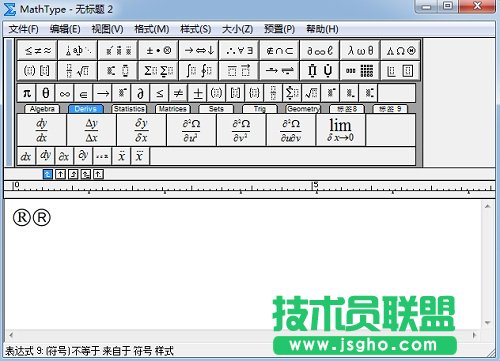Open the lowercase Greek palette (λωθ)
This screenshot has width=500, height=361.
pyautogui.click(x=360, y=50)
